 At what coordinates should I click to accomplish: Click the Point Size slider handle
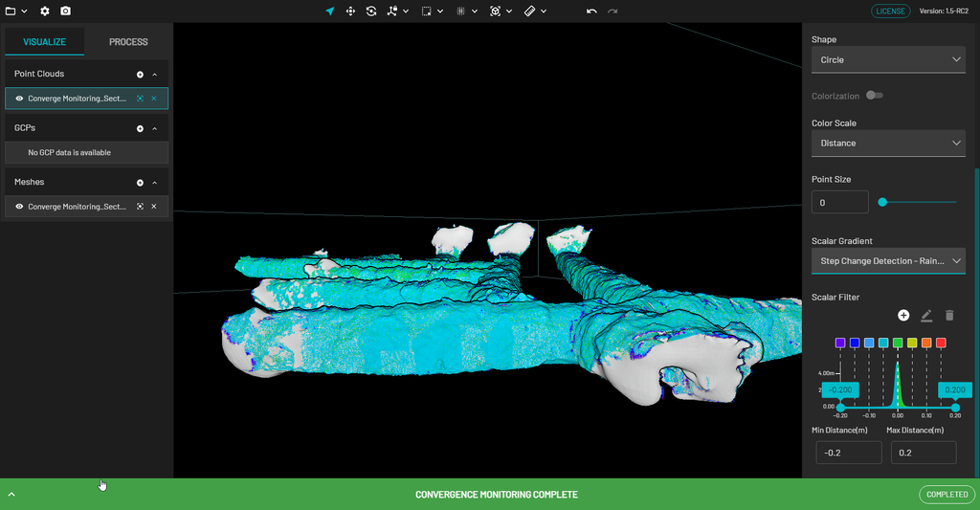882,202
